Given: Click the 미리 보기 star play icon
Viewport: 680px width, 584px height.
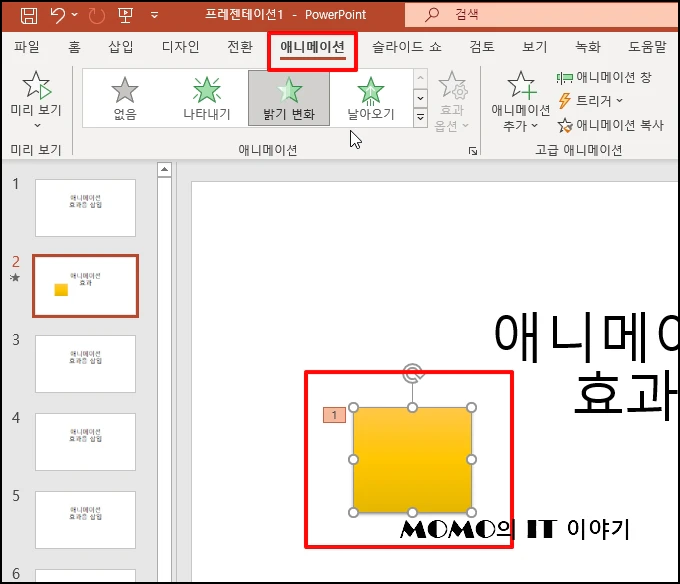Looking at the screenshot, I should point(36,85).
